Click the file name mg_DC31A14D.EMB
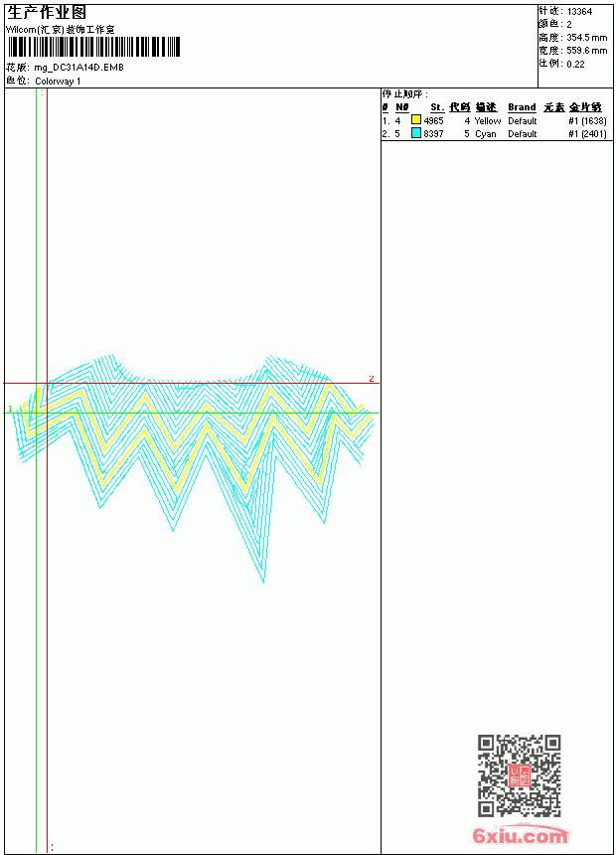The image size is (616, 855). point(79,68)
